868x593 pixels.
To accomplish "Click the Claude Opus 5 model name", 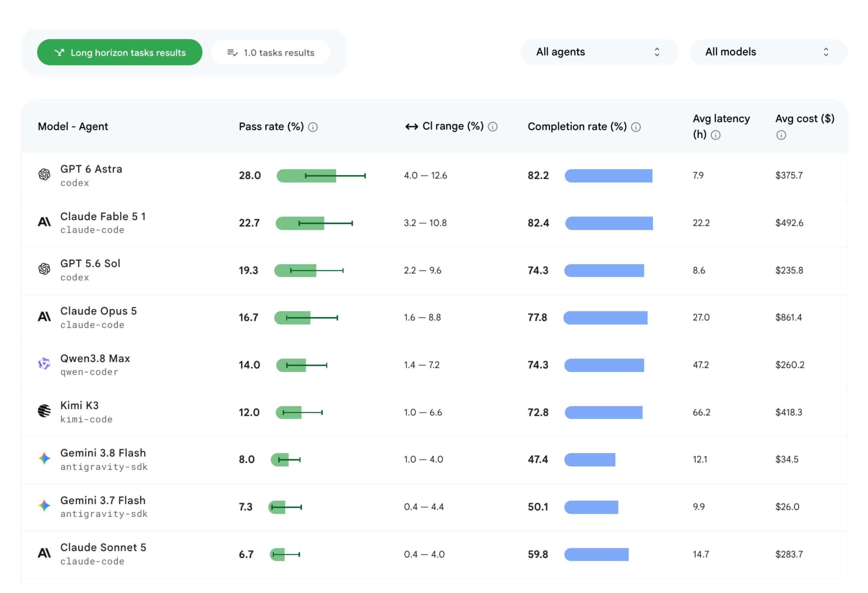I will 99,311.
